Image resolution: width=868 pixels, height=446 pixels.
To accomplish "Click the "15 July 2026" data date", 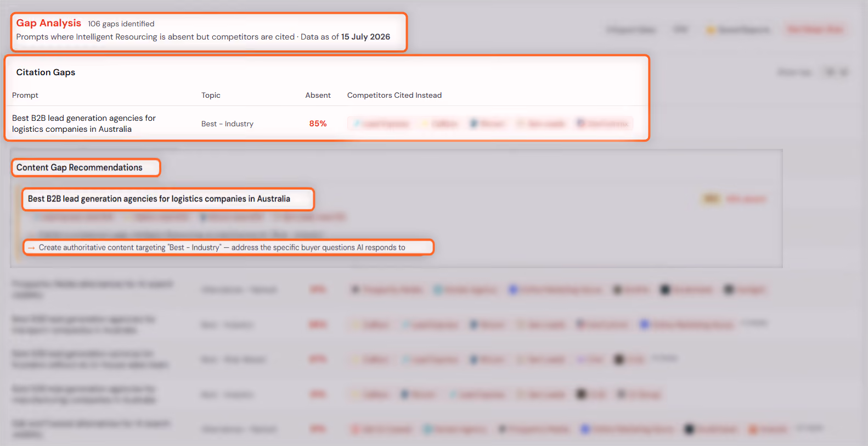I will (x=365, y=37).
